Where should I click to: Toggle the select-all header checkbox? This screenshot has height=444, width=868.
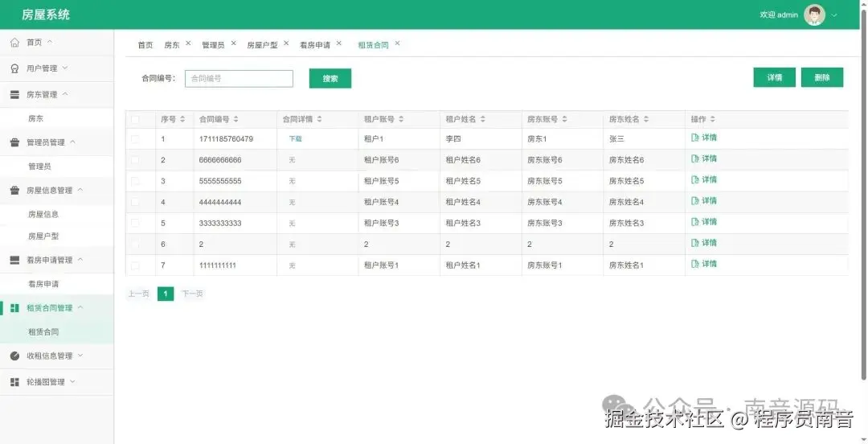[x=135, y=119]
